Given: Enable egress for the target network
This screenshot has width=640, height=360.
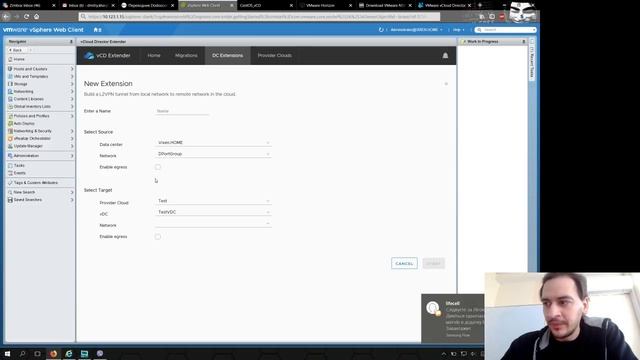Looking at the screenshot, I should click(x=158, y=237).
